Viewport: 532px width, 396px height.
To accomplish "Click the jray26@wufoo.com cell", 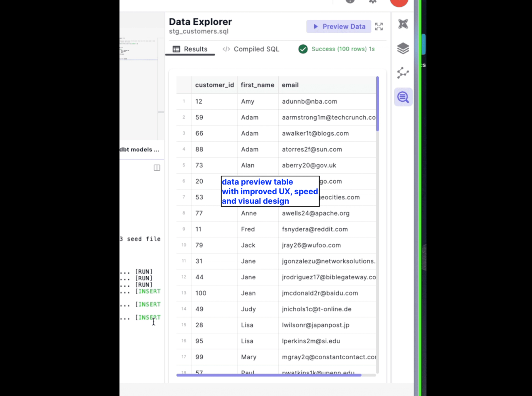I will point(327,245).
